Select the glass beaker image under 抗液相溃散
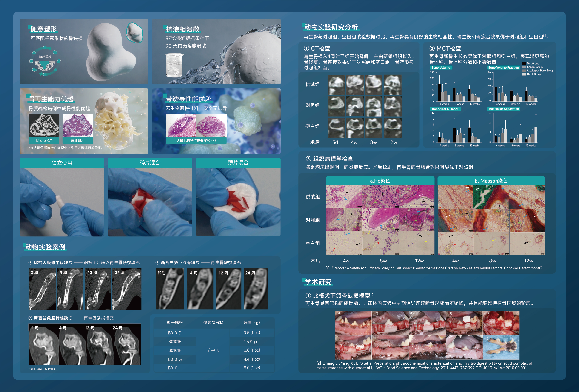 174,65
